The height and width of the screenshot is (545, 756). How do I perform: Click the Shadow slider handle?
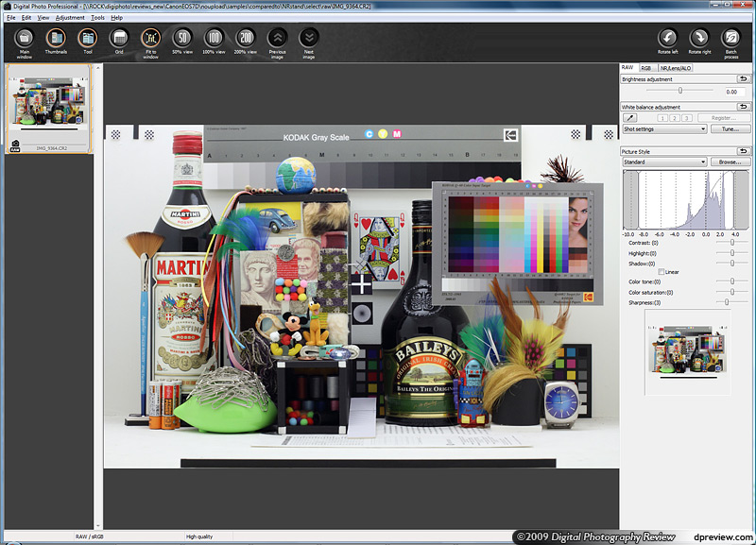tap(731, 264)
